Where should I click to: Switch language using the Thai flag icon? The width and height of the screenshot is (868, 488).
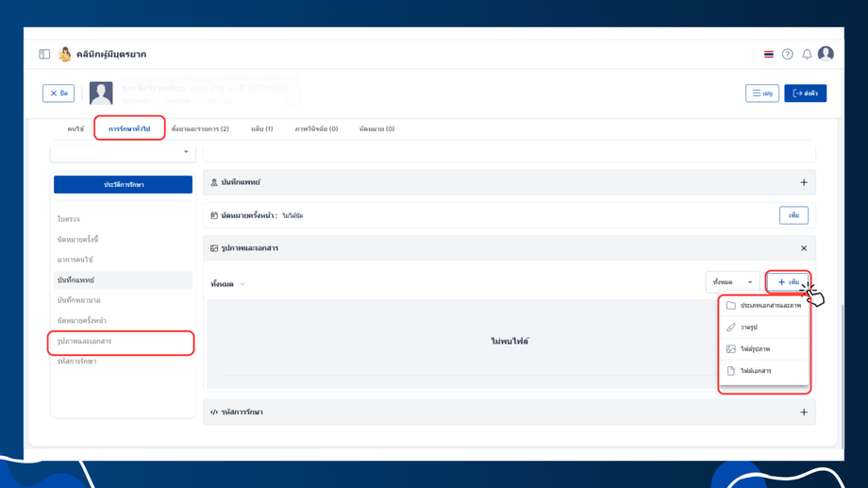(768, 54)
